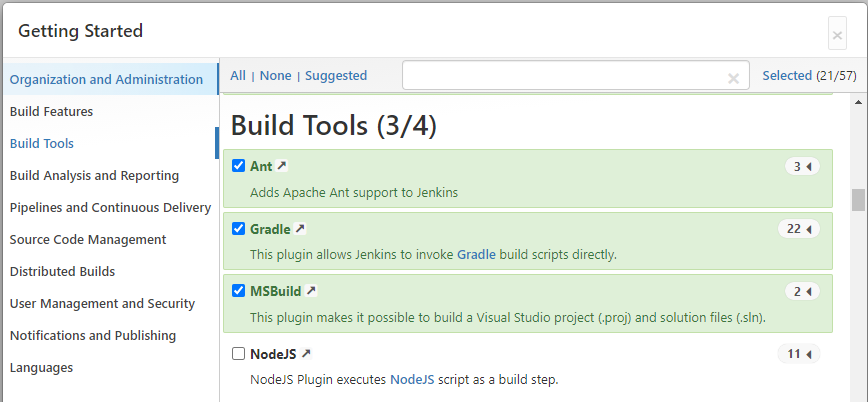Focus the plugin search input field
Image resolution: width=868 pixels, height=402 pixels.
560,76
